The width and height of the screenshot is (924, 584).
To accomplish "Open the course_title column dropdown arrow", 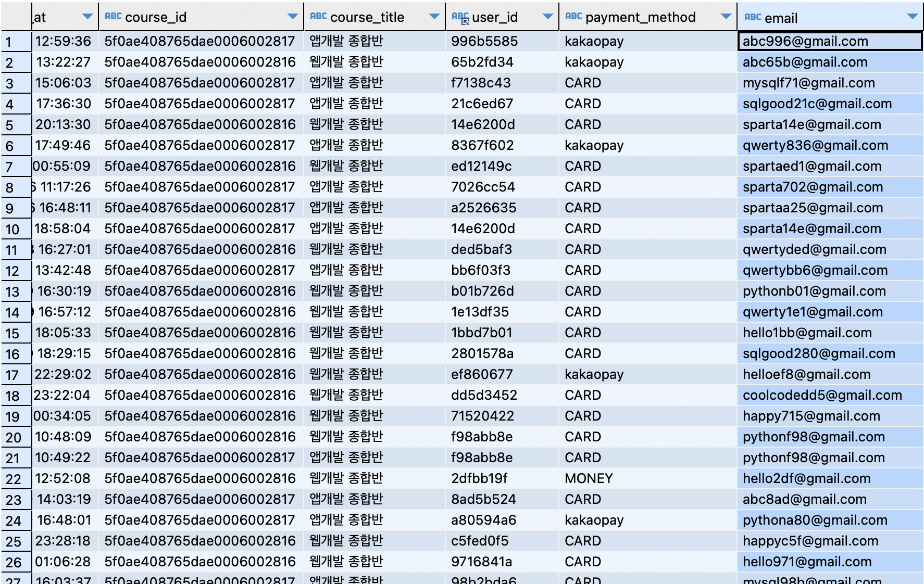I will click(434, 17).
